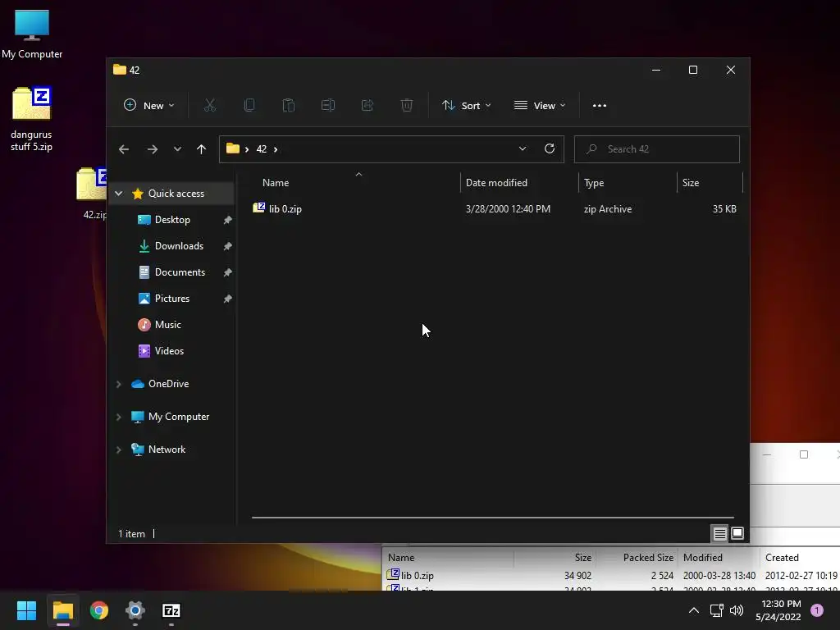Pin toggle next to Desktop item

point(228,220)
